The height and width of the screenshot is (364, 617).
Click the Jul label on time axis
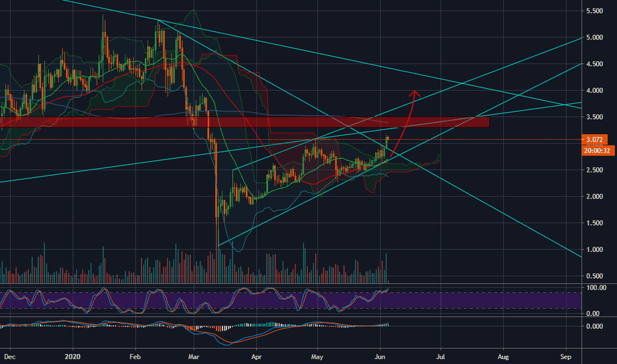440,357
